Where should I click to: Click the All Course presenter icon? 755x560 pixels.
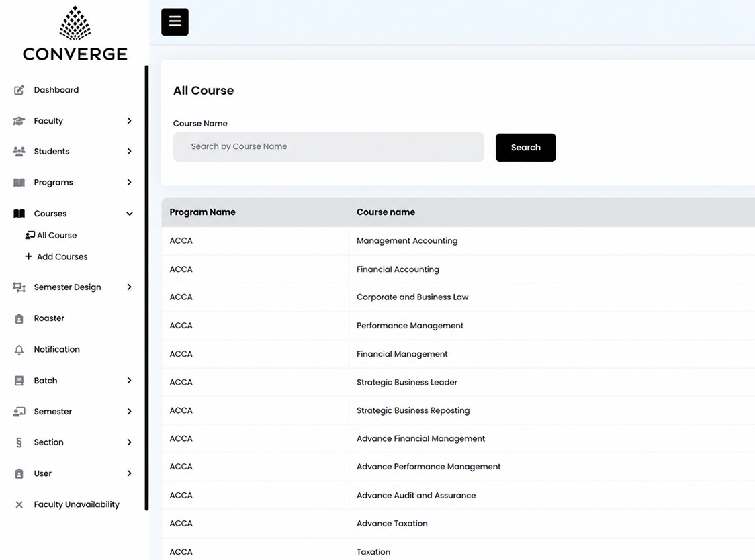30,235
